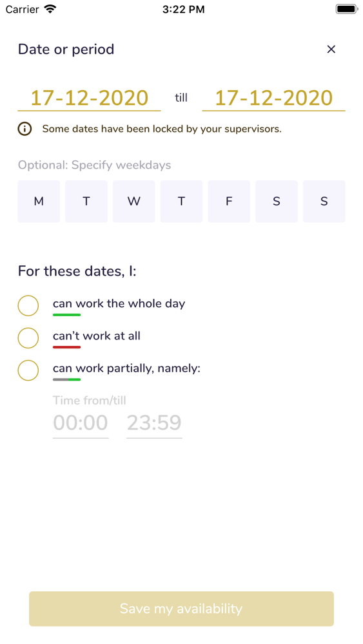The height and width of the screenshot is (644, 363).
Task: Tap the 3:22 PM clock in status bar
Action: click(x=183, y=10)
